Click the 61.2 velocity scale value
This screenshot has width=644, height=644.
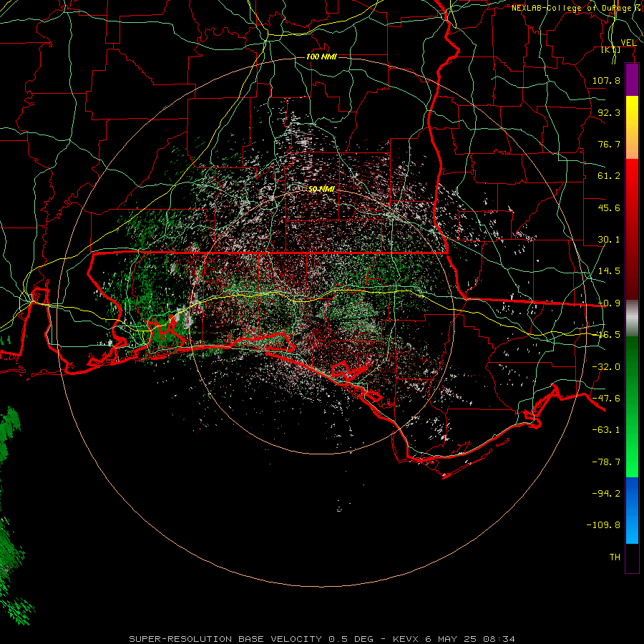click(609, 176)
